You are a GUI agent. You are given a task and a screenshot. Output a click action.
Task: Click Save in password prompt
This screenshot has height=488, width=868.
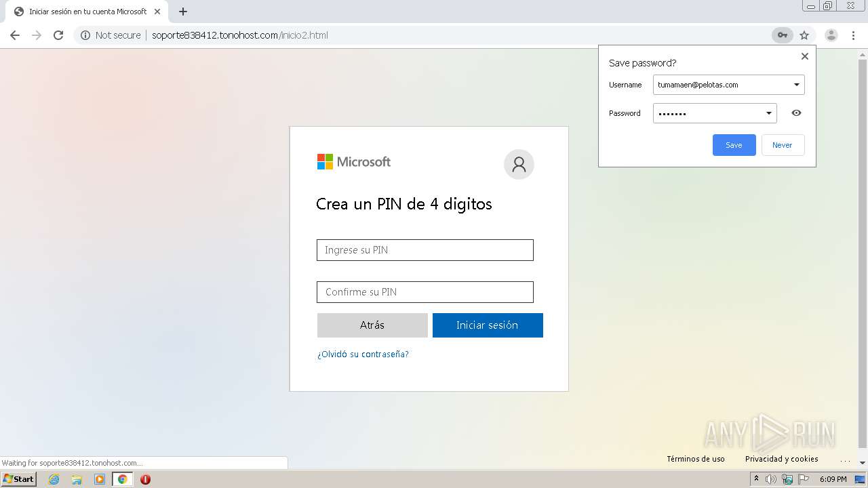click(734, 145)
